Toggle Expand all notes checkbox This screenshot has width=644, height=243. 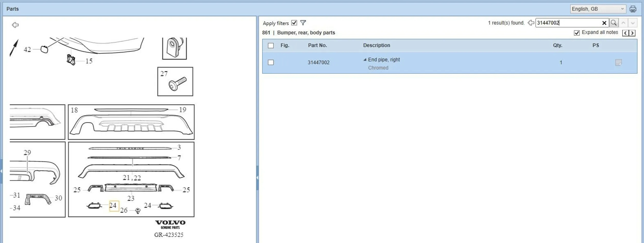pos(577,33)
